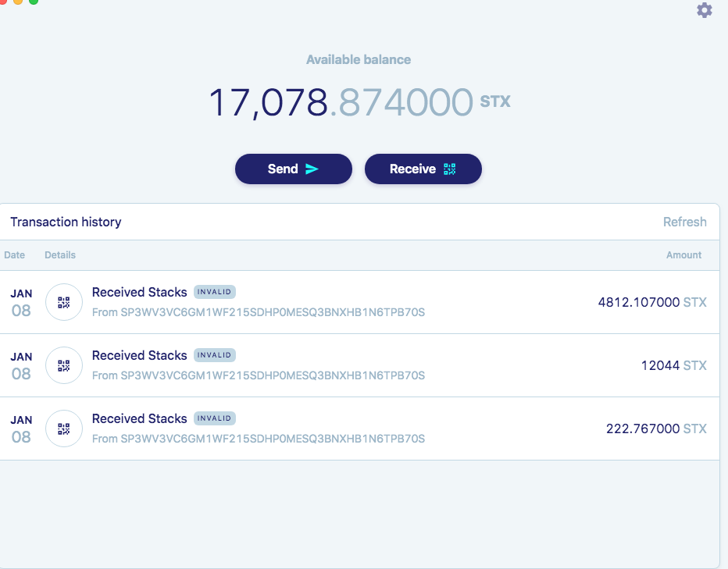Click the sender address in the 4812.107000 STX row

(x=273, y=312)
